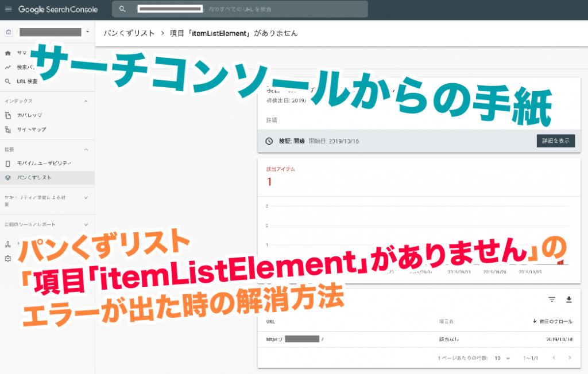
Task: Open rows-per-page dropdown showing 10
Action: pos(502,359)
